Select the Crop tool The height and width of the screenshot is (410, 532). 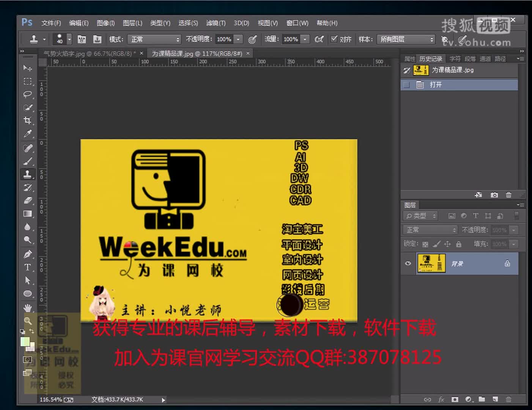point(27,121)
